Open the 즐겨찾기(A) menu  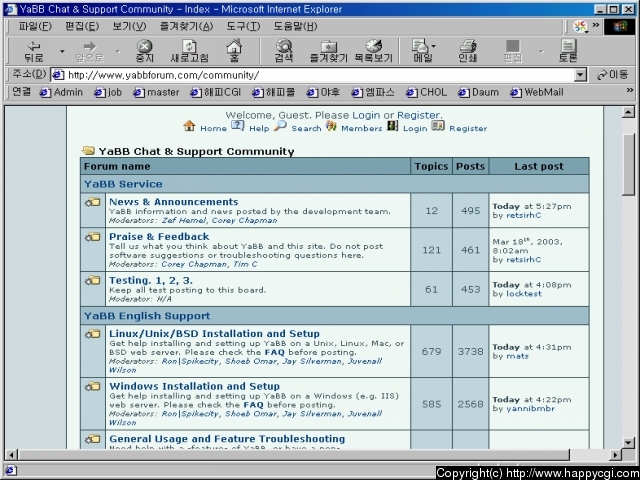[186, 27]
